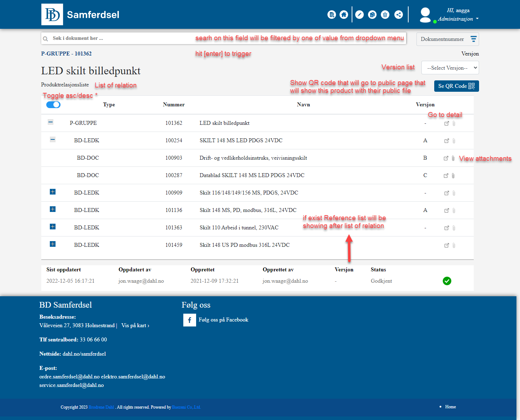The height and width of the screenshot is (420, 520).
Task: Click the Se QR Code button
Action: pos(456,86)
